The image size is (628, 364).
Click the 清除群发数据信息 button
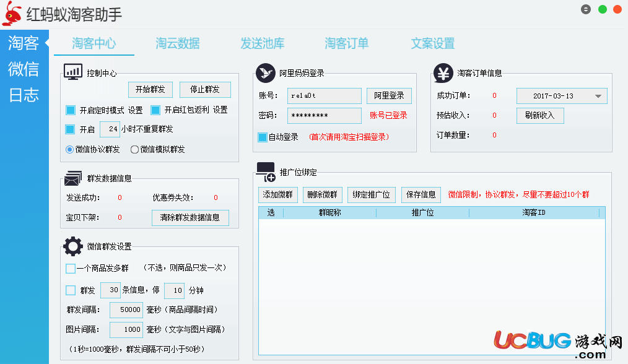point(190,218)
